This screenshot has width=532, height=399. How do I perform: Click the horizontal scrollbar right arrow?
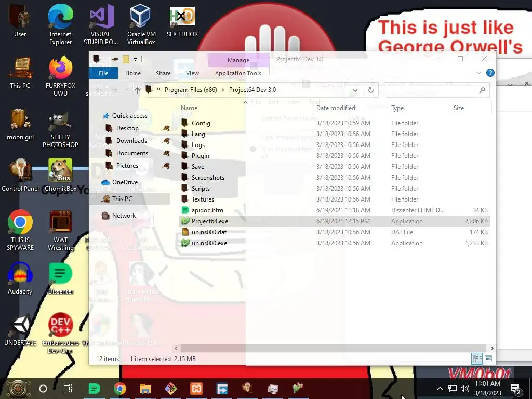tap(491, 348)
